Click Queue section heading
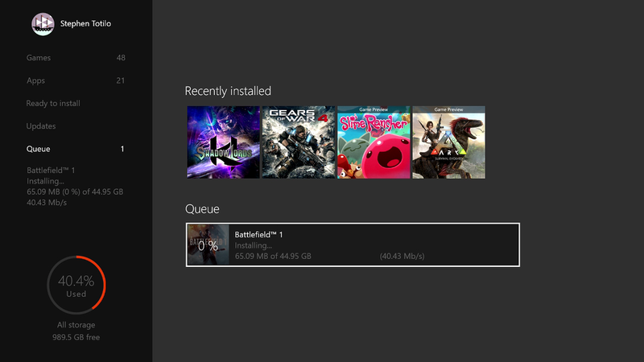Screen dimensions: 644x362 [202, 209]
